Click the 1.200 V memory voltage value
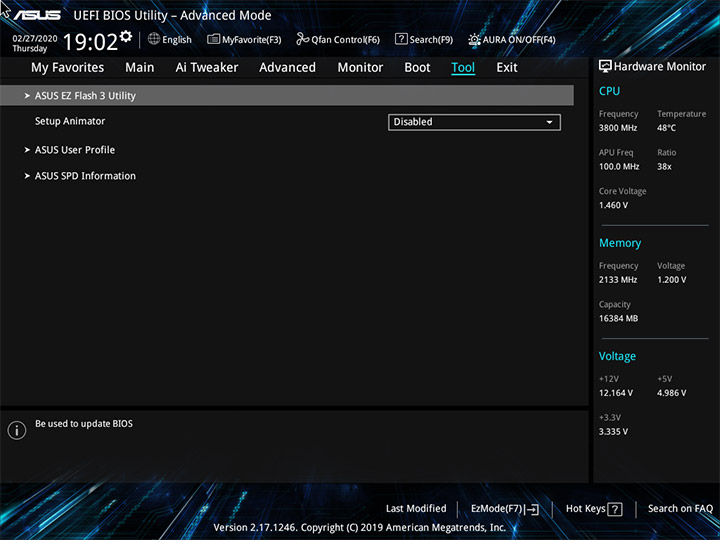The image size is (720, 540). point(671,280)
